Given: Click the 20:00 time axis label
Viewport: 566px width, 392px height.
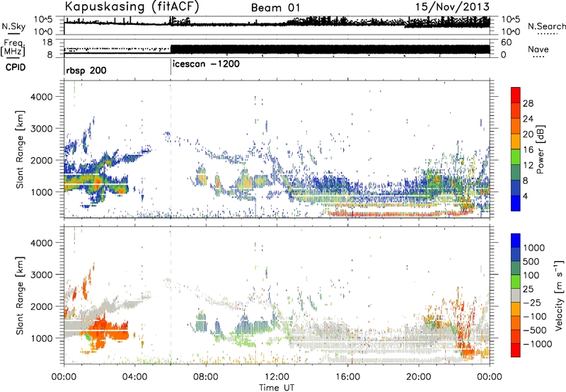Looking at the screenshot, I should 419,377.
